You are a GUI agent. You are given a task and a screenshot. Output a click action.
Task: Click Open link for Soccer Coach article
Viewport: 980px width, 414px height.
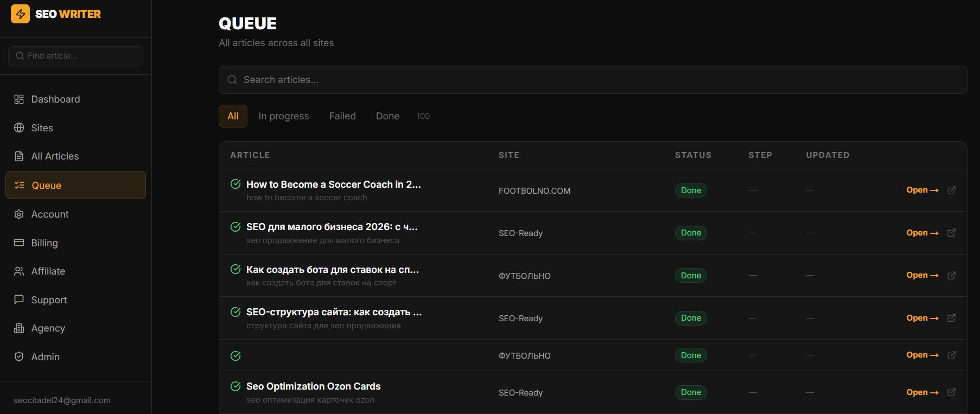point(922,190)
